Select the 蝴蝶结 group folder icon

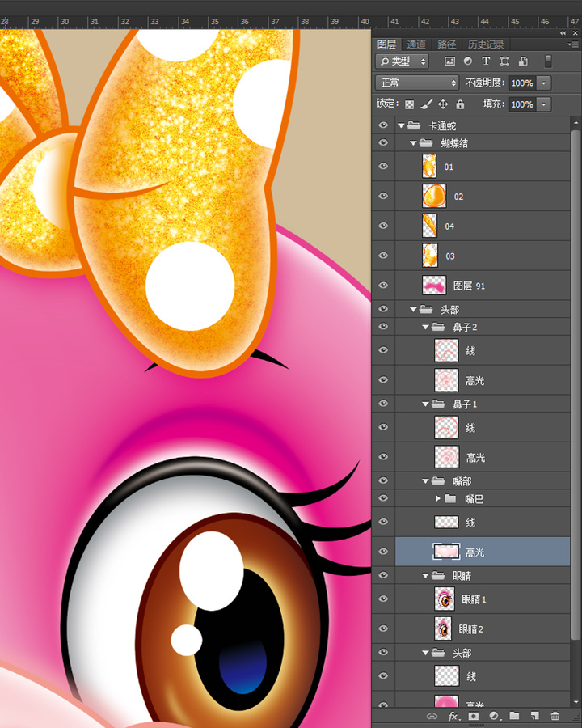pyautogui.click(x=426, y=143)
